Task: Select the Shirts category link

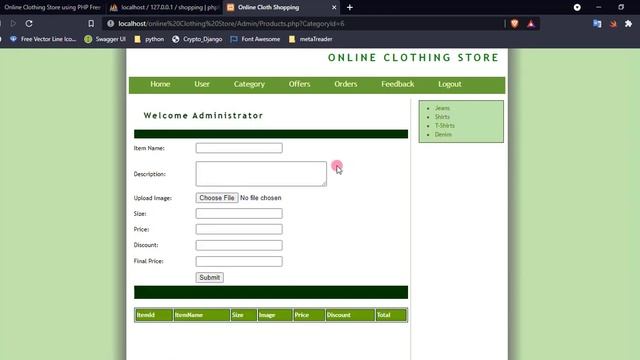Action: [x=442, y=117]
